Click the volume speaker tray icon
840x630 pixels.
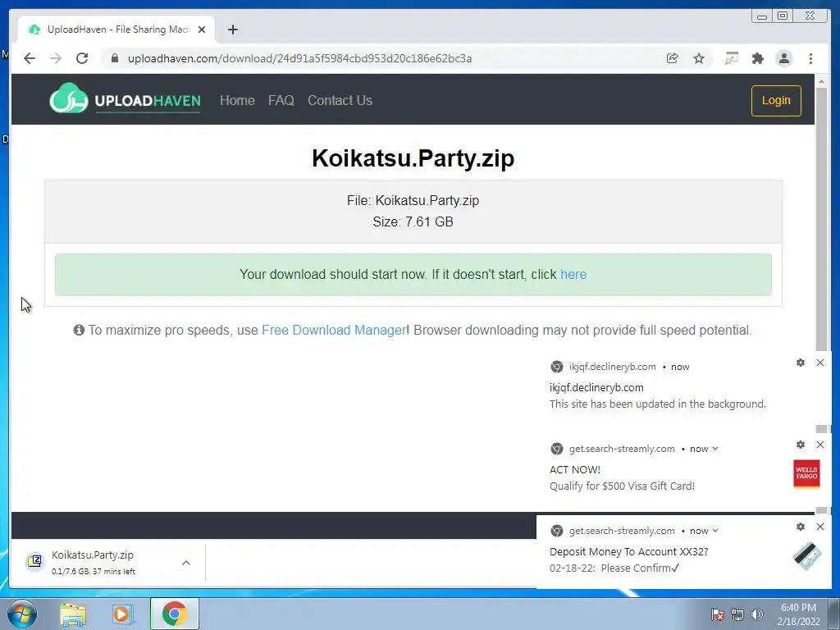tap(756, 614)
